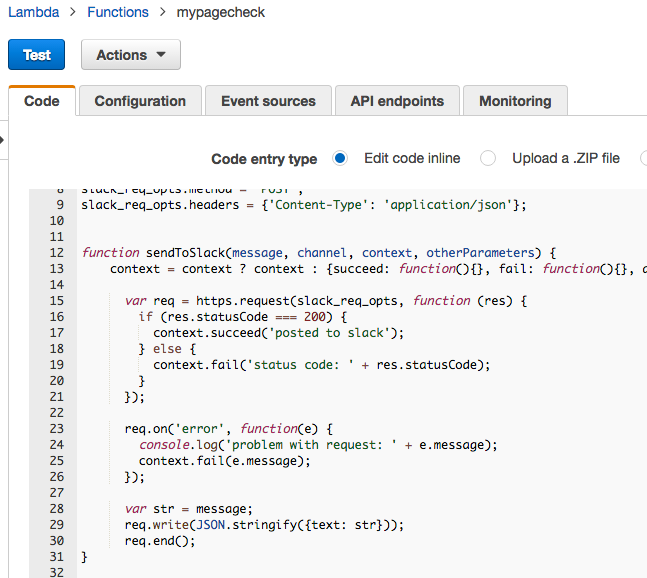Click the channel parameter on line 12

point(321,252)
